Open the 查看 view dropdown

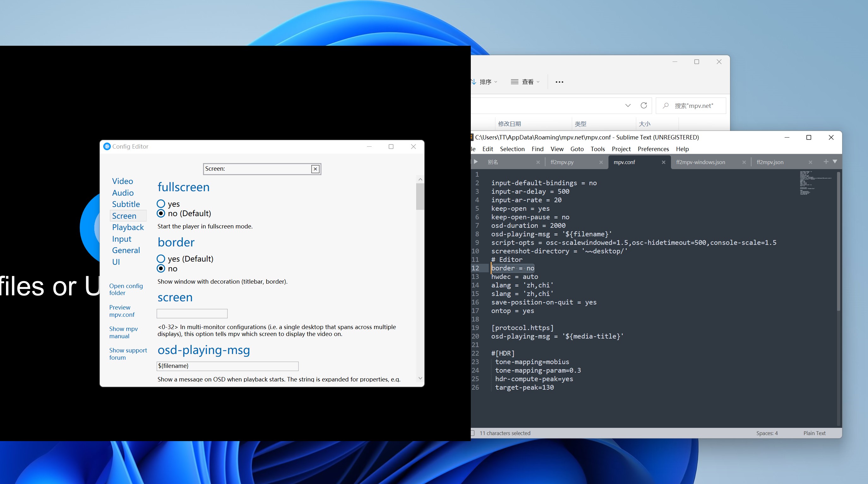525,82
